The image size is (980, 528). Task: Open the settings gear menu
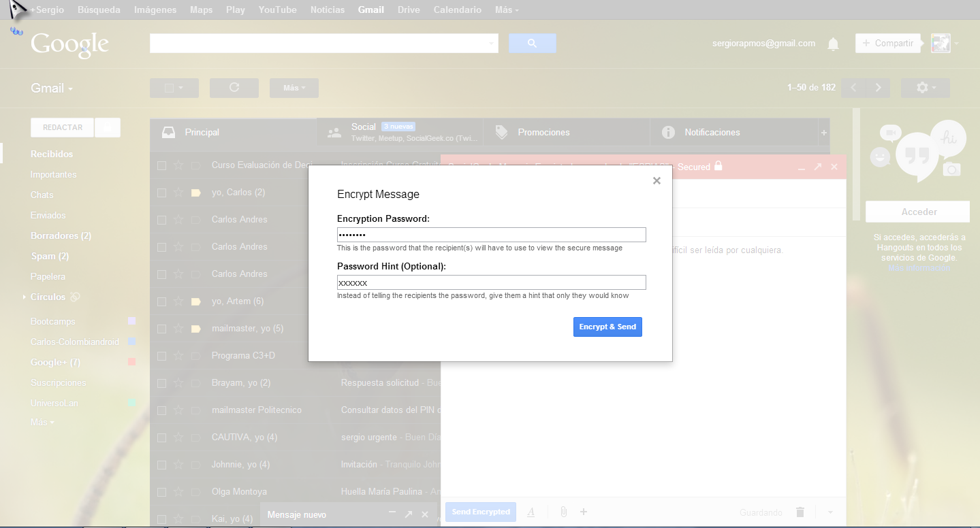tap(924, 88)
